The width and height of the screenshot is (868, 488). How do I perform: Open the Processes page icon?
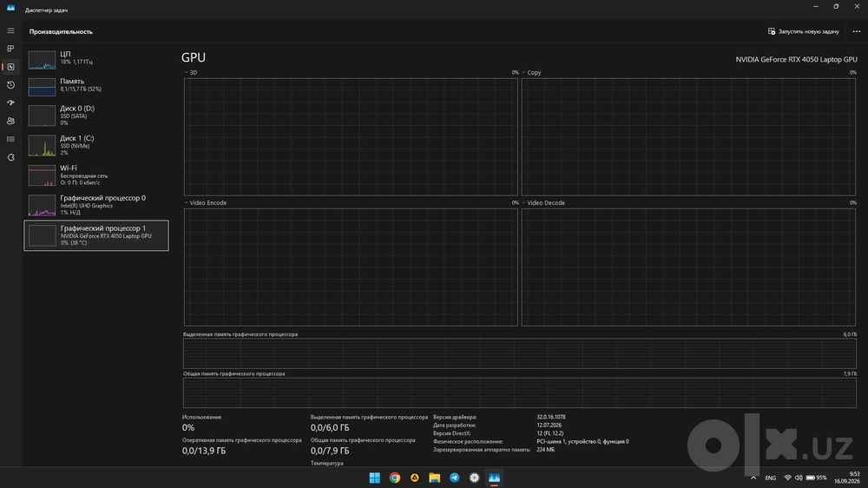point(10,49)
